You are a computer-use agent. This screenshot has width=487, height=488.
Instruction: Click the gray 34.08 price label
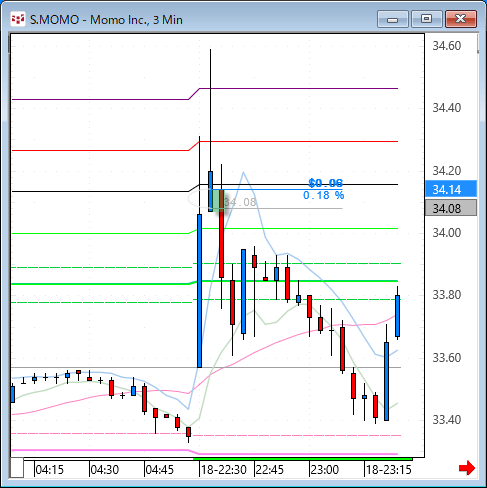click(451, 208)
